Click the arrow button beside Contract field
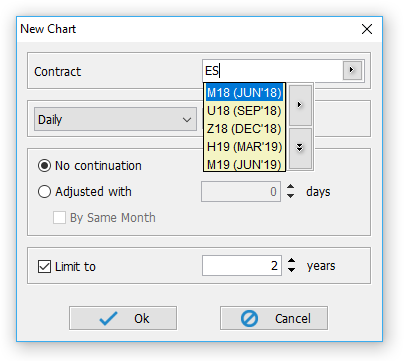The height and width of the screenshot is (361, 407). point(352,70)
